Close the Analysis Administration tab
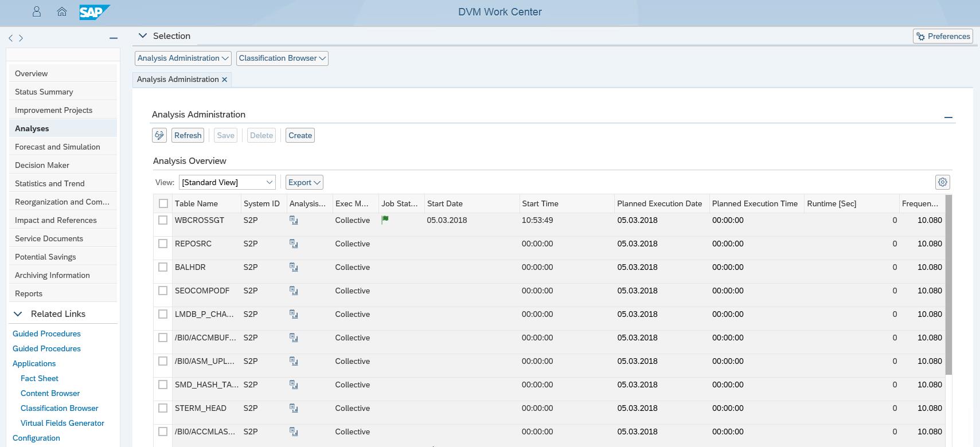Image resolution: width=980 pixels, height=447 pixels. [x=225, y=80]
